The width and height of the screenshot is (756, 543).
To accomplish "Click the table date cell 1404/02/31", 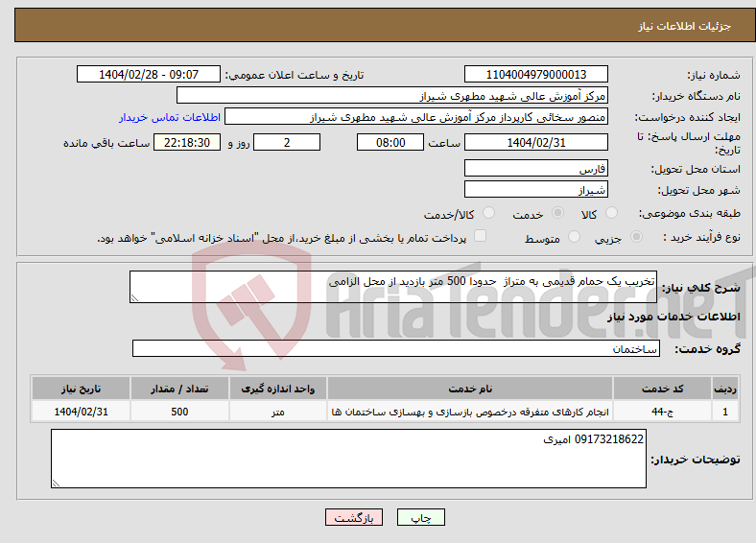I will (81, 412).
